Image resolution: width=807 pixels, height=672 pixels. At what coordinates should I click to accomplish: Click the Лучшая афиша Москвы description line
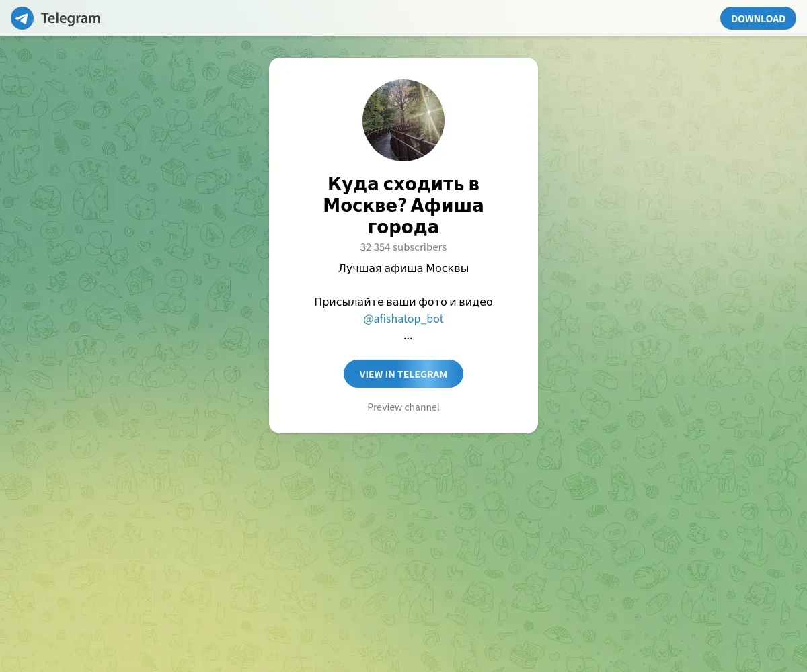[x=403, y=269]
